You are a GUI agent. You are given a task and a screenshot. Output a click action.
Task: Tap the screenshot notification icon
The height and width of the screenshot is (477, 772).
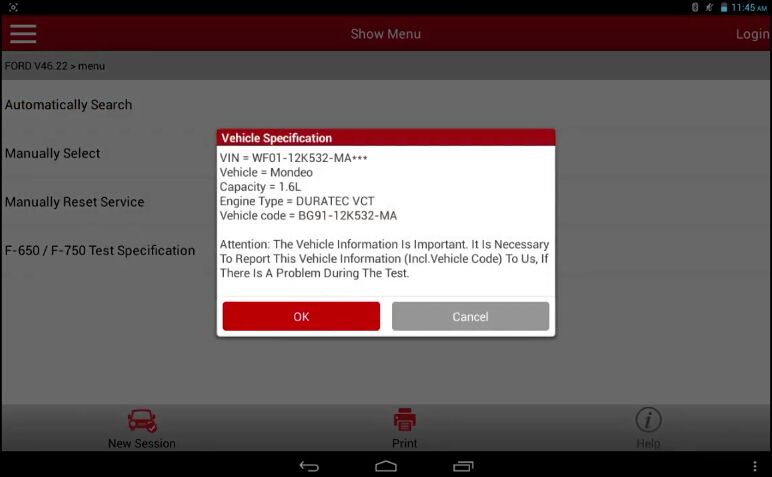click(x=13, y=7)
